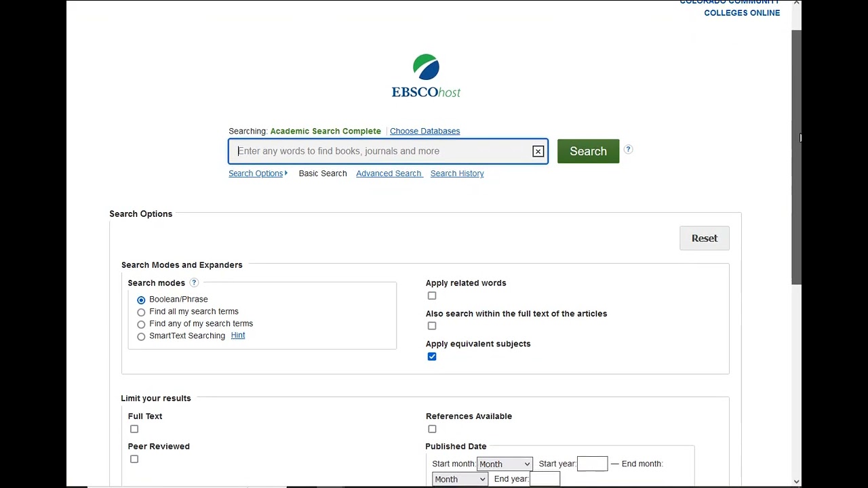
Task: Expand the Search Options link
Action: pyautogui.click(x=258, y=174)
